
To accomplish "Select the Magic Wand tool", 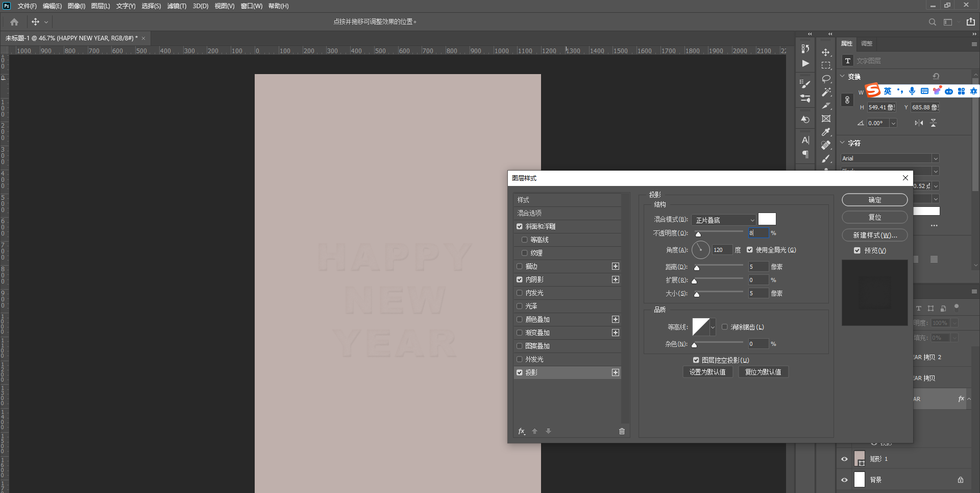I will tap(826, 92).
